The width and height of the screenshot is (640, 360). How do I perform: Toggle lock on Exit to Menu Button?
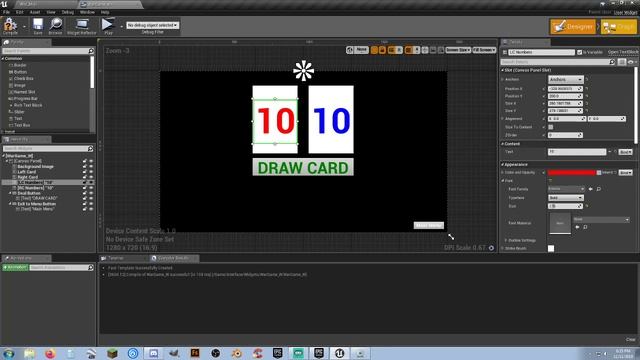tap(85, 204)
